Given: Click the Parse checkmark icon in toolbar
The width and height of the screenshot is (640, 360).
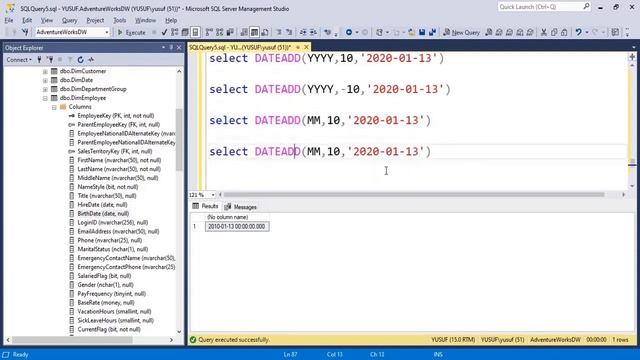Looking at the screenshot, I should tap(164, 32).
